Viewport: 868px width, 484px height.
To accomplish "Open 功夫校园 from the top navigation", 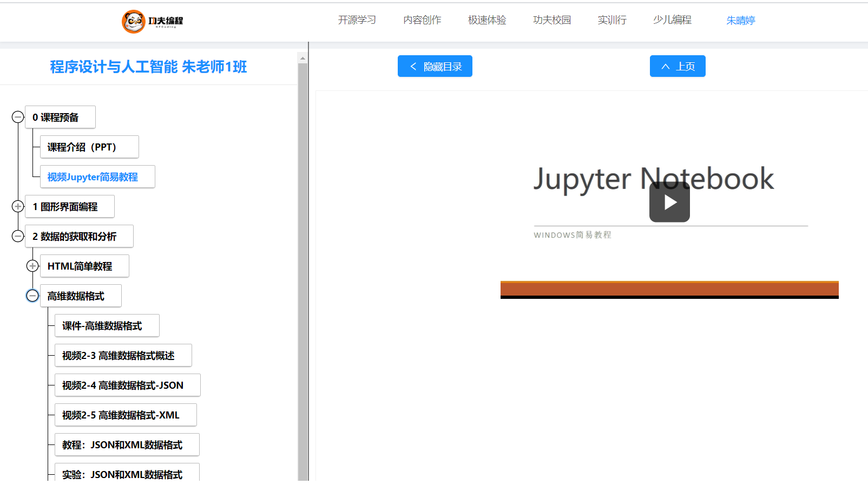I will coord(551,20).
